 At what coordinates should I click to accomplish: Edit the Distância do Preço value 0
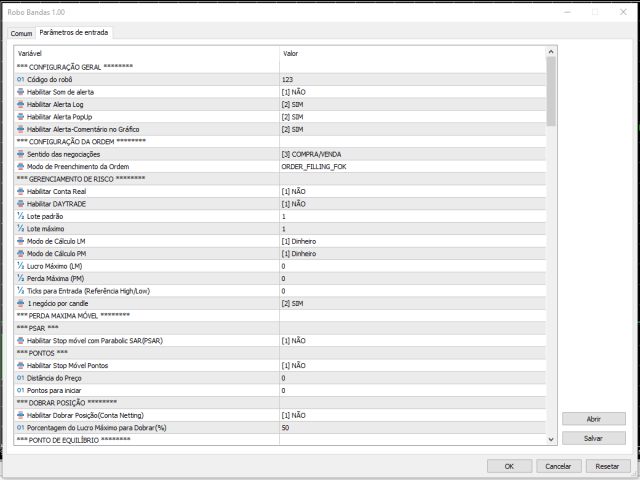click(413, 378)
